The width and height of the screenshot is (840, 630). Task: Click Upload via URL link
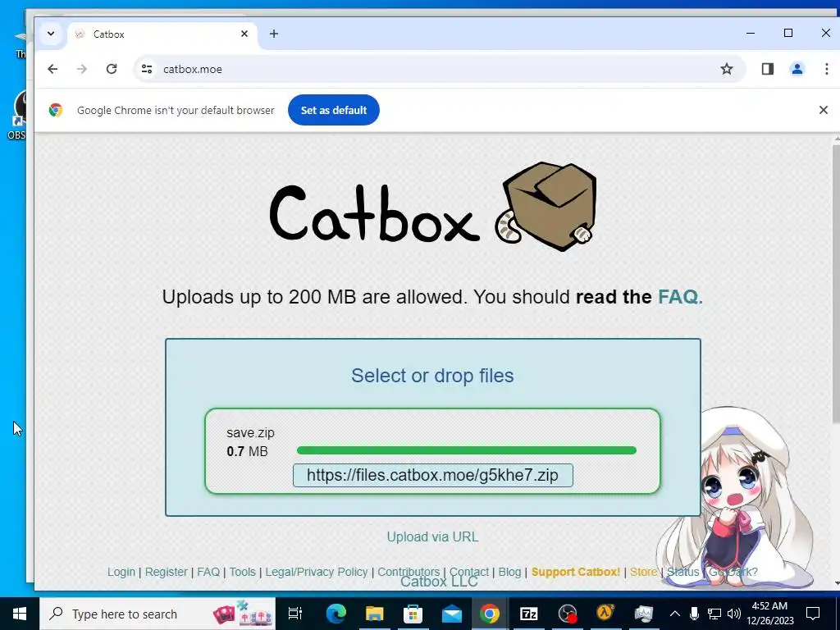click(432, 536)
